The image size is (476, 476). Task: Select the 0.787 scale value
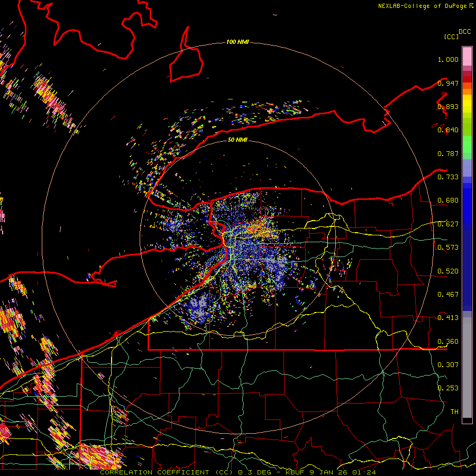[x=448, y=153]
